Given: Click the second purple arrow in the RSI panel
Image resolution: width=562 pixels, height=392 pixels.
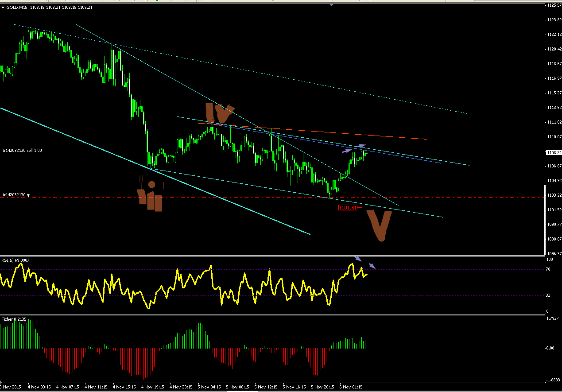Looking at the screenshot, I should (372, 266).
